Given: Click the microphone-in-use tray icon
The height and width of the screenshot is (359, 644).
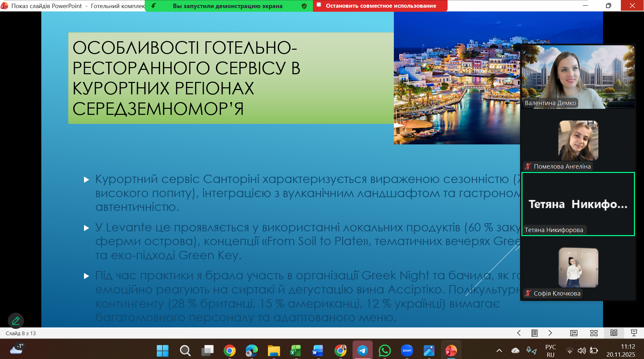Looking at the screenshot, I should (x=532, y=351).
